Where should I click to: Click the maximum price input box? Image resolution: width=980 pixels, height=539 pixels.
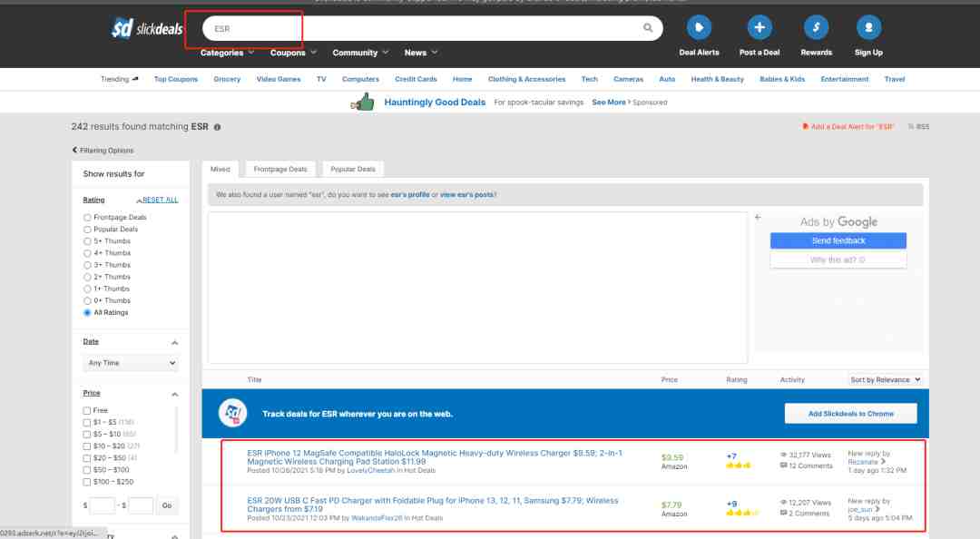[x=141, y=505]
